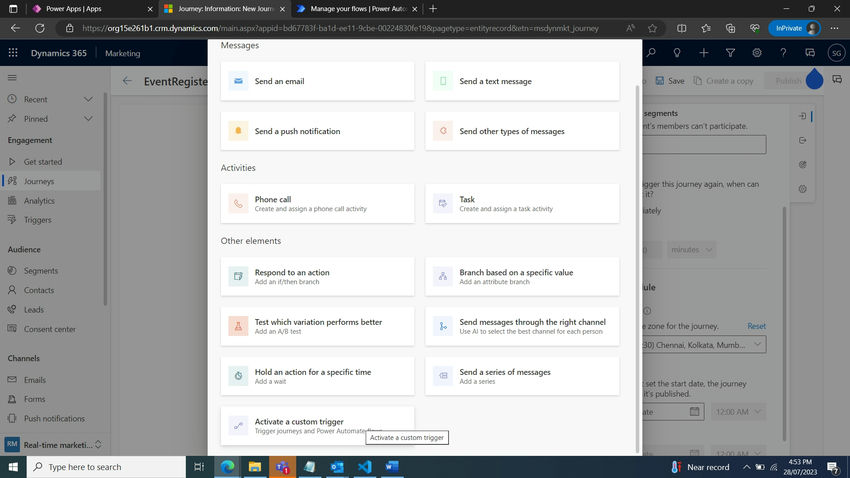Open the SG user account avatar
The image size is (850, 478).
coord(836,53)
